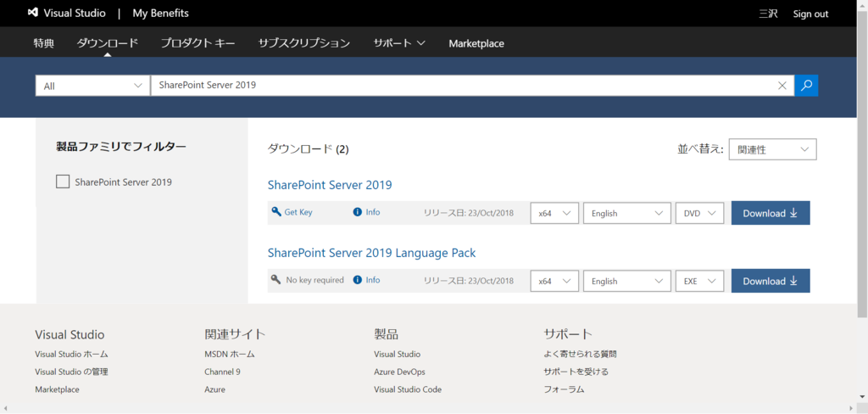Open the footer Azure link
The width and height of the screenshot is (868, 414).
point(214,389)
